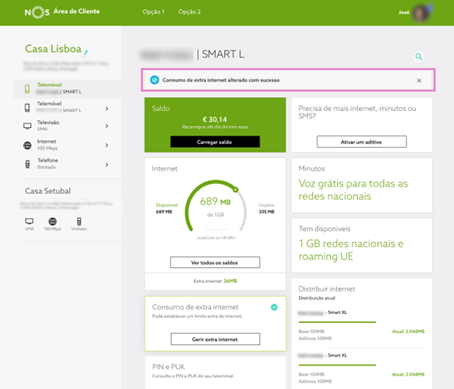Screen dimensions: 454x389
Task: Expand the Internet 100 Mbps row chevron
Action: coord(107,145)
